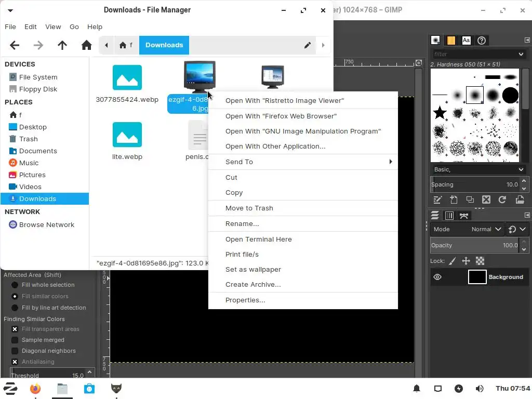Enable the Diagonal neighbors checkbox
The height and width of the screenshot is (399, 532).
(15, 351)
